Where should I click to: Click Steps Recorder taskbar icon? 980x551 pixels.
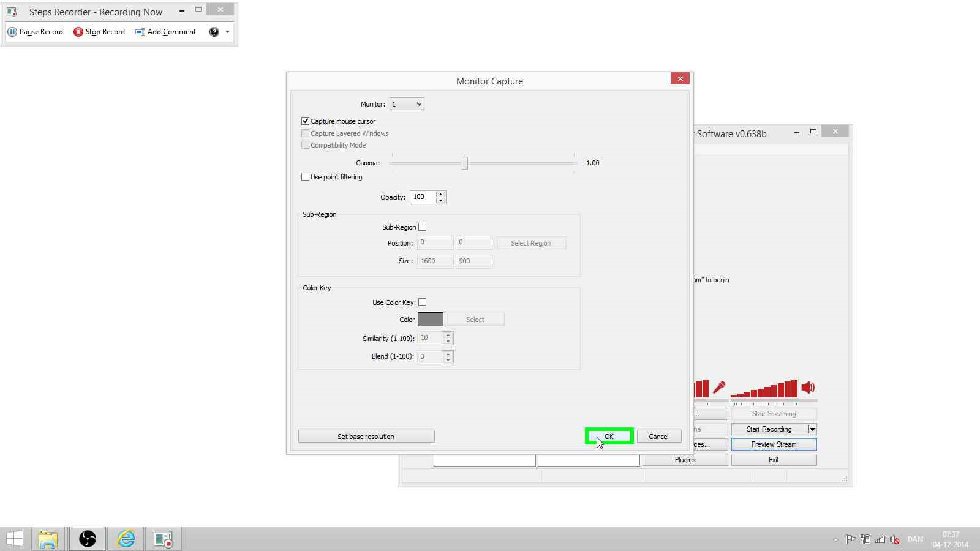click(x=163, y=539)
